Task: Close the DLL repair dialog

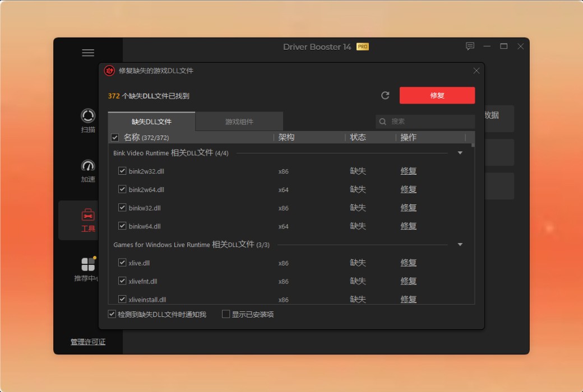Action: click(x=476, y=71)
